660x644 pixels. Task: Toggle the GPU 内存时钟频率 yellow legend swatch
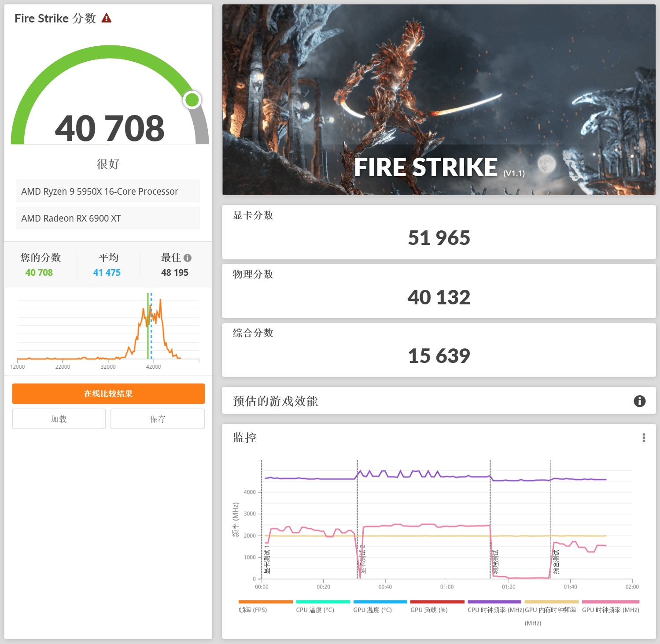point(552,602)
